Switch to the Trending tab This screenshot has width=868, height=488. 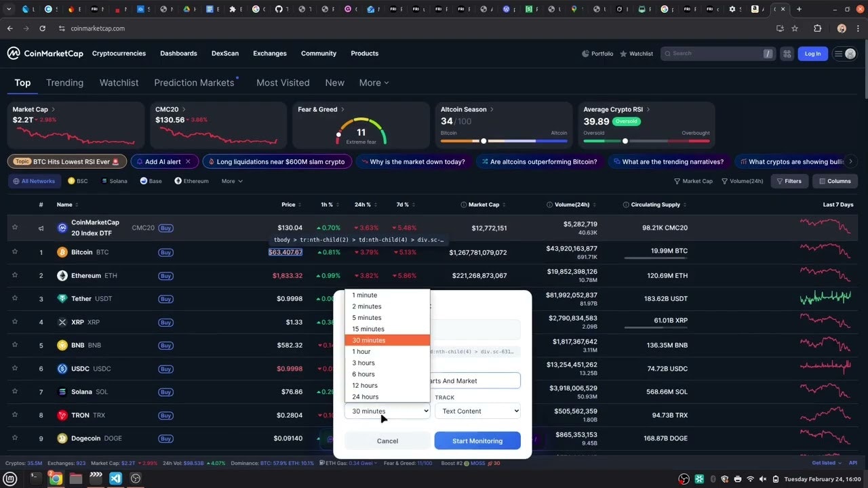[x=64, y=83]
